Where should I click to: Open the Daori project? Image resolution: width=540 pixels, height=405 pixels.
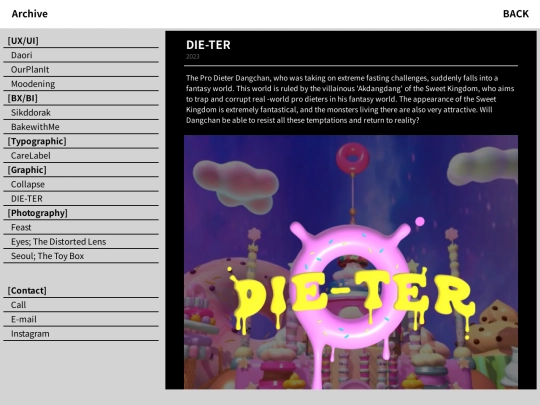point(22,55)
